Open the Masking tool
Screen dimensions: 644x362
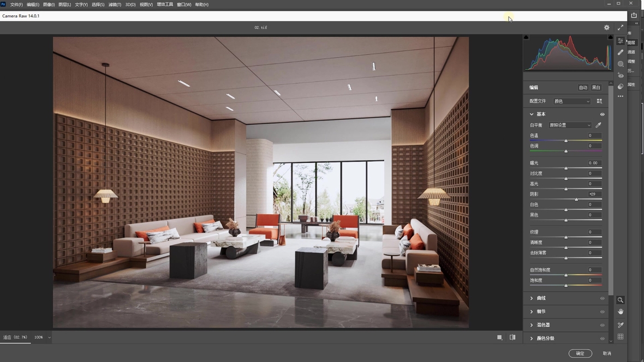click(621, 64)
